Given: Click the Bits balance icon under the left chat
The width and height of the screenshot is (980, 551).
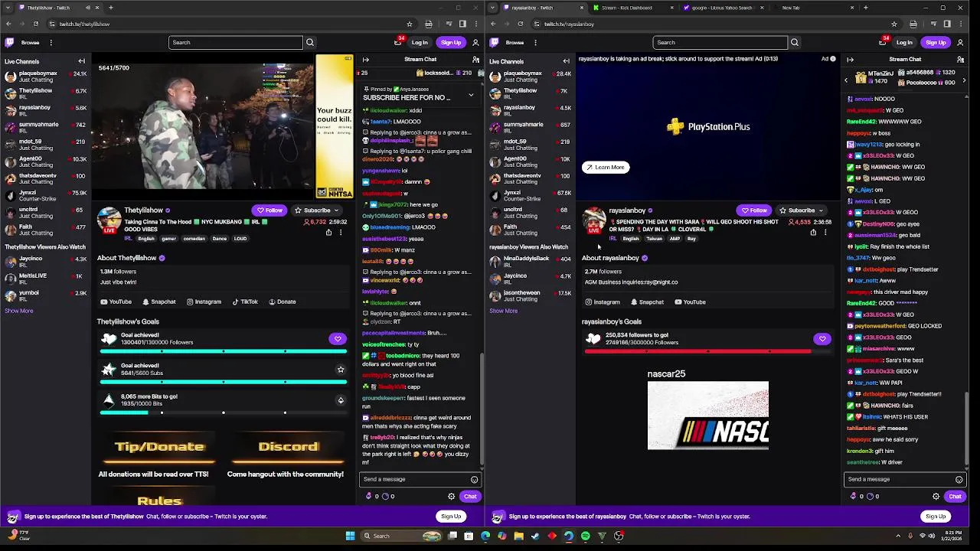Looking at the screenshot, I should coord(368,497).
